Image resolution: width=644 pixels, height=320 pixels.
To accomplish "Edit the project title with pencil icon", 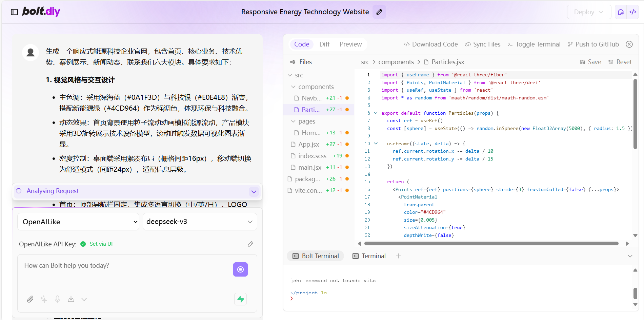I will coord(379,12).
